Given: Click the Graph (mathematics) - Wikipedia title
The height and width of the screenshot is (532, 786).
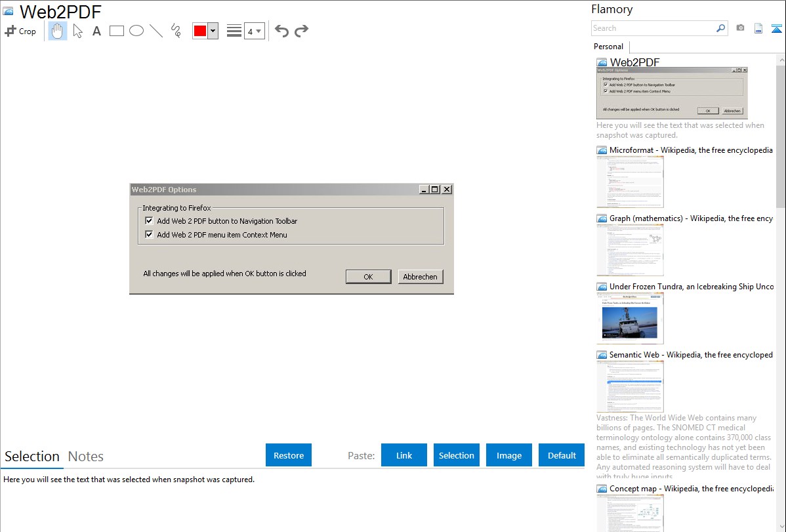Looking at the screenshot, I should [x=691, y=218].
